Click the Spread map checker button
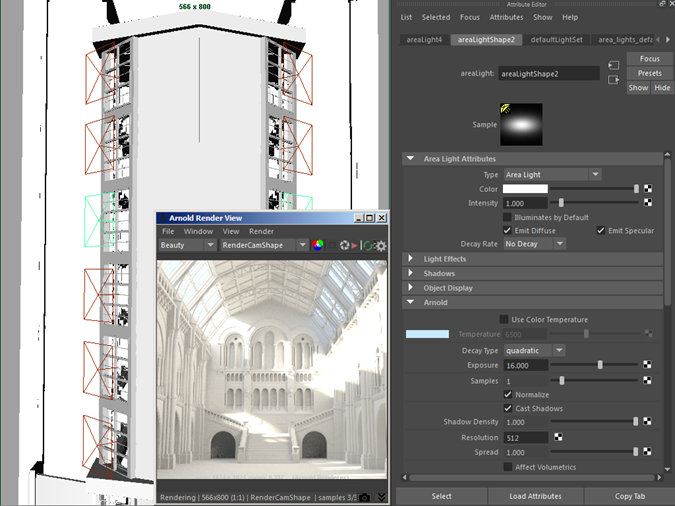This screenshot has width=675, height=506. tap(647, 452)
